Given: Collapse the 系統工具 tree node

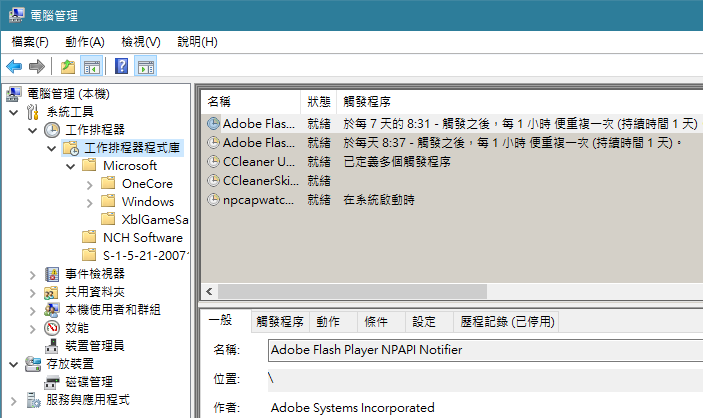Looking at the screenshot, I should tap(14, 112).
